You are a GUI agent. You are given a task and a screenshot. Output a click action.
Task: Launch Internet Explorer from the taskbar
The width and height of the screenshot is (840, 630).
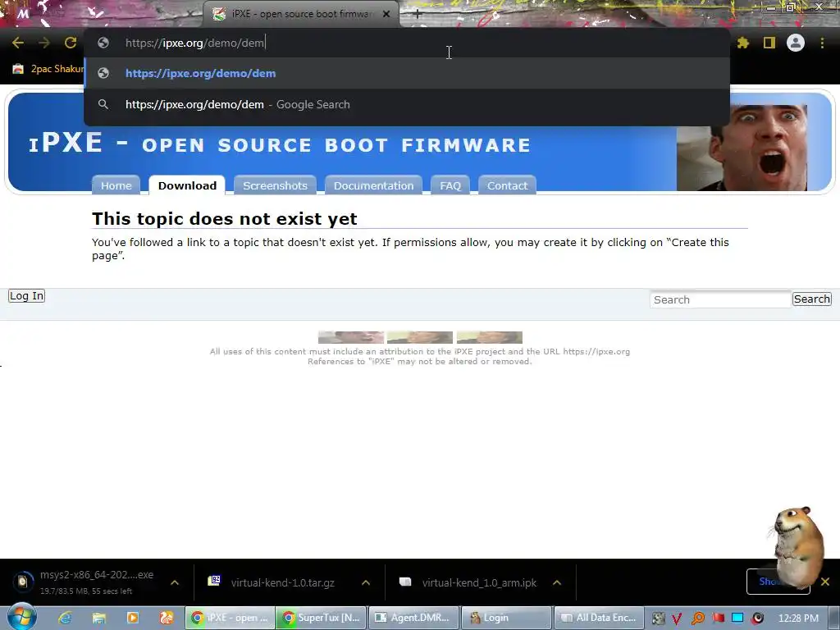point(65,618)
